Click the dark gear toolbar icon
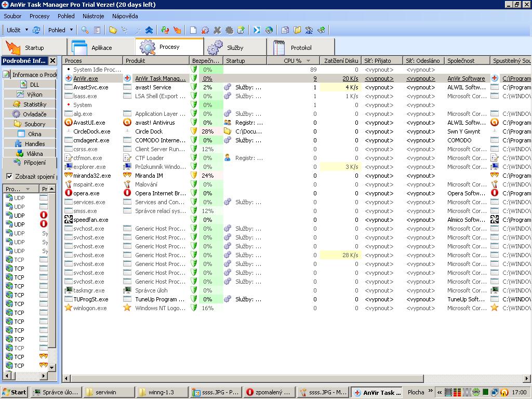The width and height of the screenshot is (532, 399). point(229,30)
